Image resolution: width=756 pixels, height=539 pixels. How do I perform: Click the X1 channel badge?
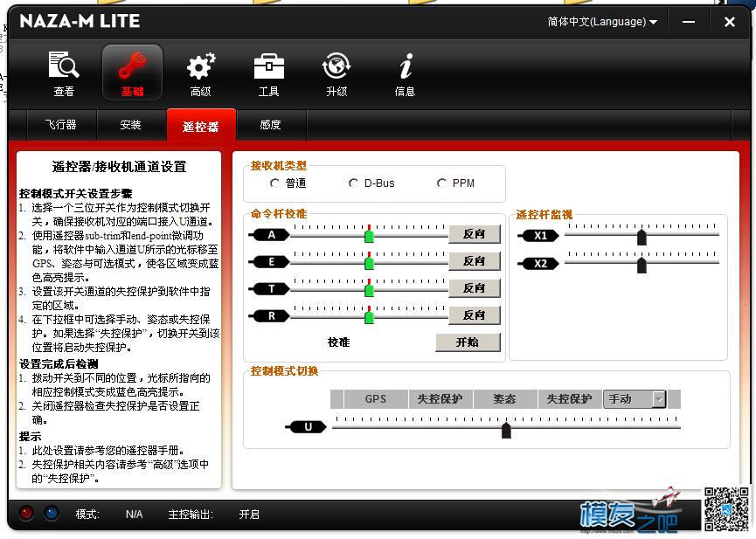coord(538,236)
